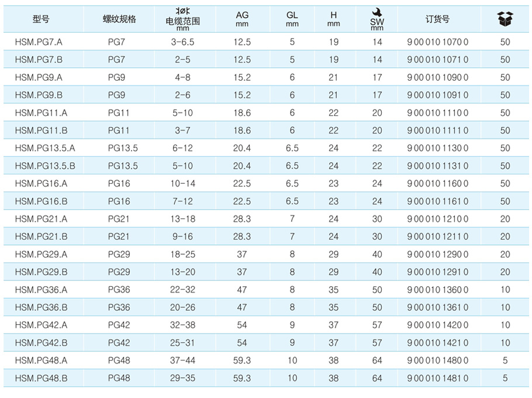
Task: Click the 电缆范围 header text
Action: 182,21
